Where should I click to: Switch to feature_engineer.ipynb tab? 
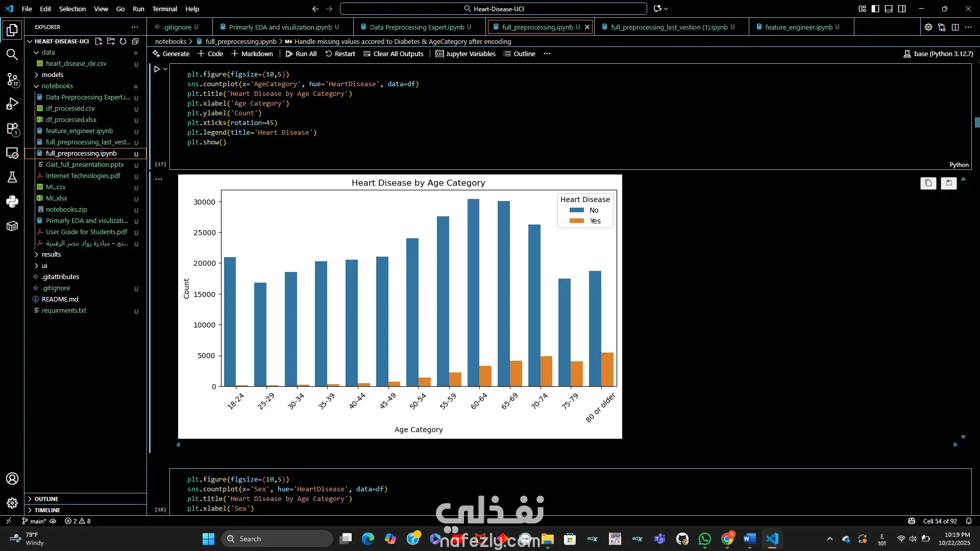(x=798, y=27)
